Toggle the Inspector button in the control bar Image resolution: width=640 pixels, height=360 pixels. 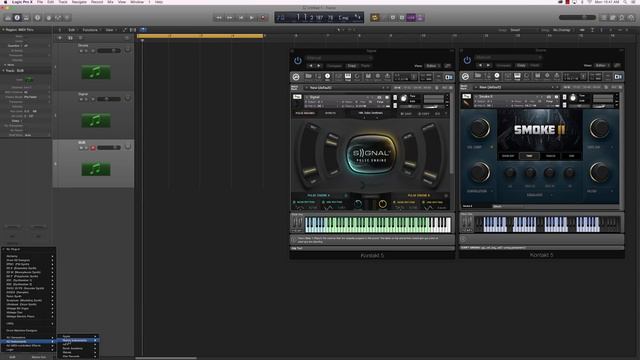pyautogui.click(x=17, y=18)
